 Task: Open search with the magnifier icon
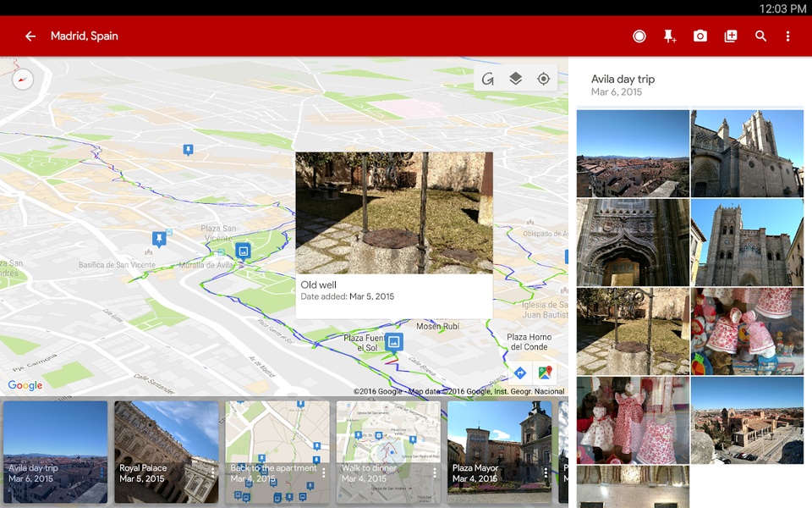760,36
